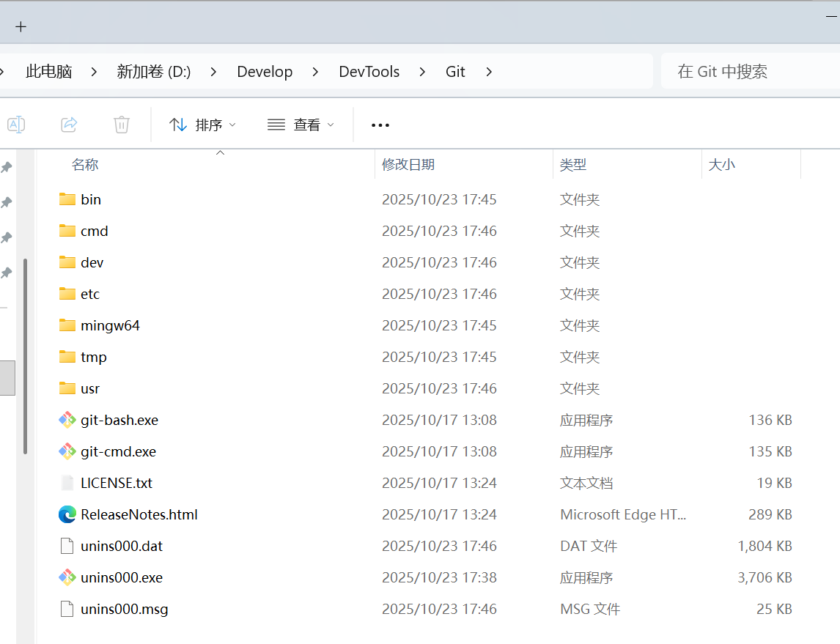Screen dimensions: 840x644
Task: Select the tmp folder icon
Action: 67,357
